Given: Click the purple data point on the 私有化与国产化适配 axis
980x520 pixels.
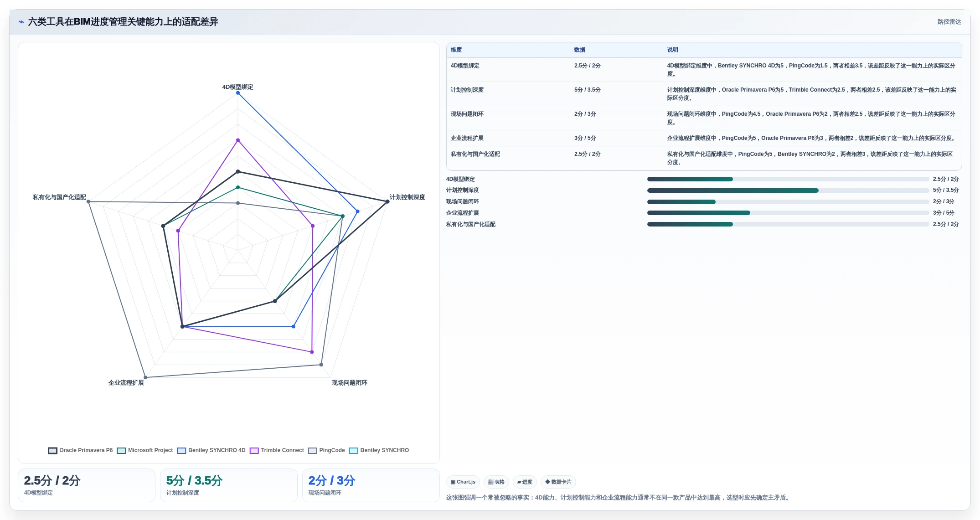Looking at the screenshot, I should pos(178,231).
